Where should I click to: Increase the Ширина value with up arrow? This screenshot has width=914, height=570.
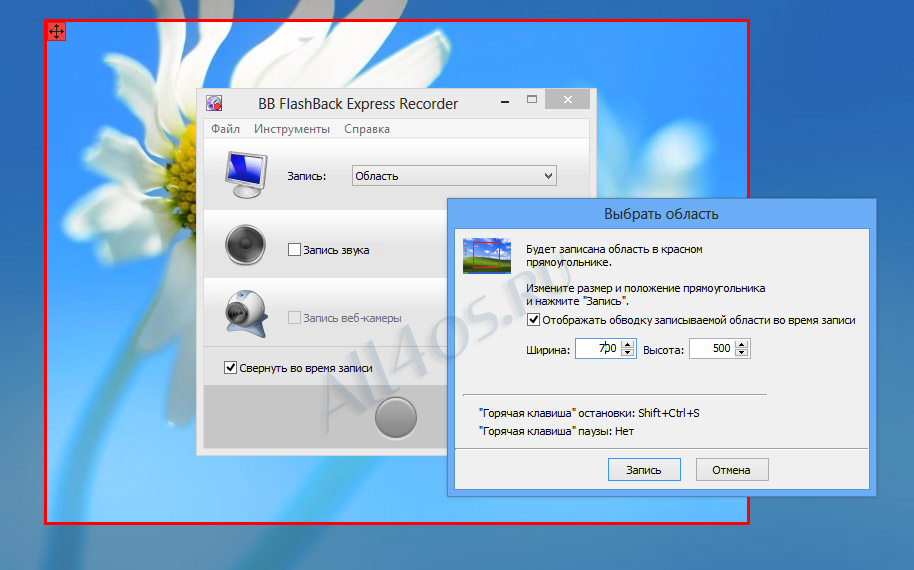pos(628,344)
